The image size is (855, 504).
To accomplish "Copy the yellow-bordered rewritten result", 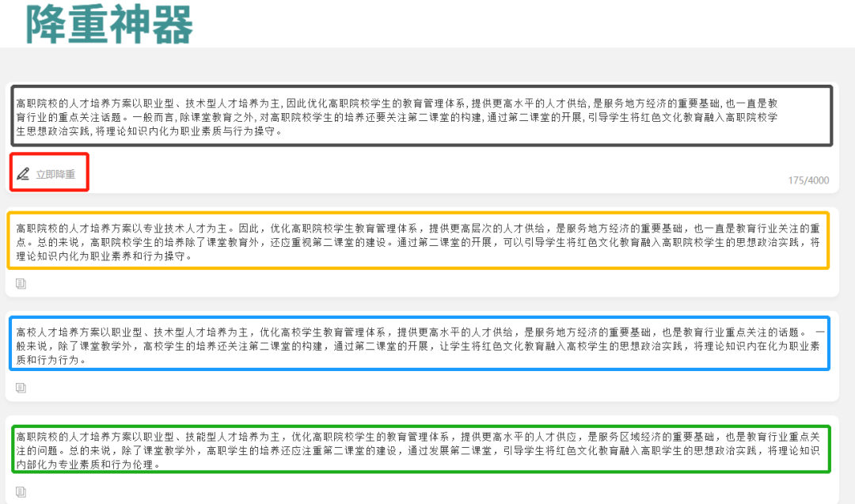I will pyautogui.click(x=21, y=283).
